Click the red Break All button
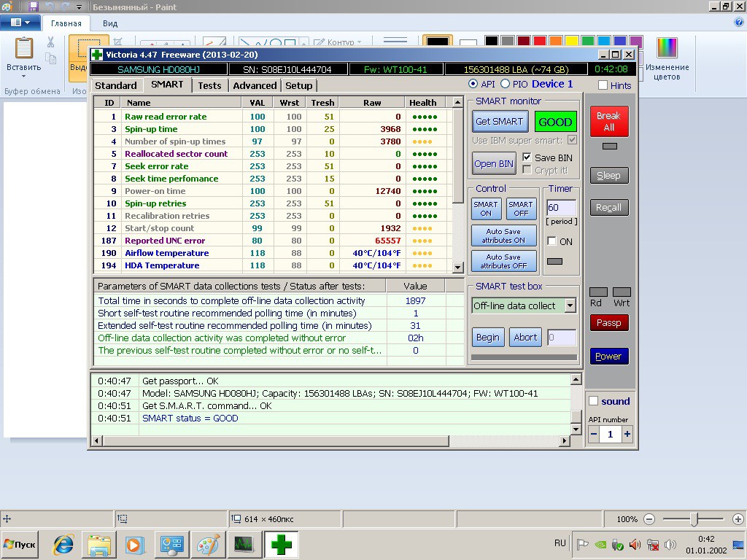747x560 pixels. (609, 122)
